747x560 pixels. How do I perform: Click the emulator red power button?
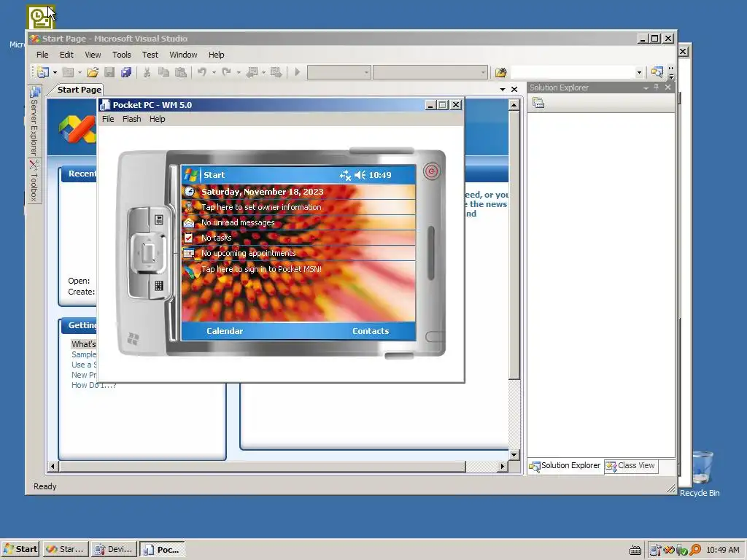tap(431, 171)
